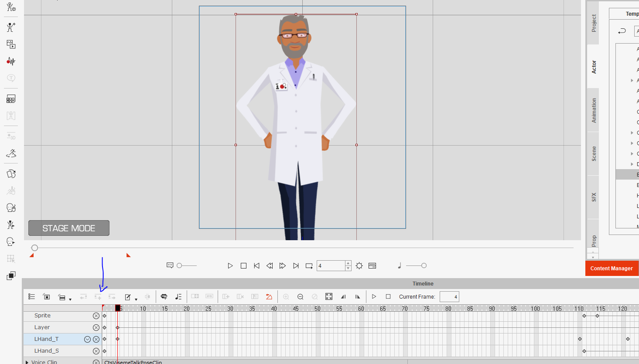Toggle the timeline panel icon near frame box

372,265
